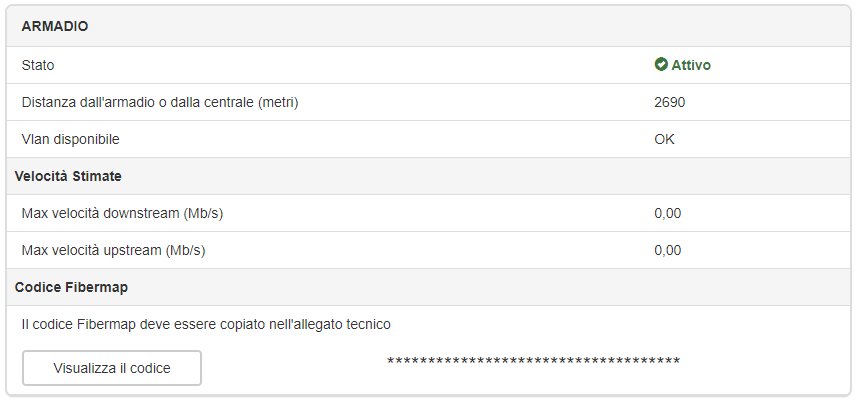This screenshot has height=403, width=863.
Task: Click the upstream speed value 0,00
Action: [x=668, y=250]
